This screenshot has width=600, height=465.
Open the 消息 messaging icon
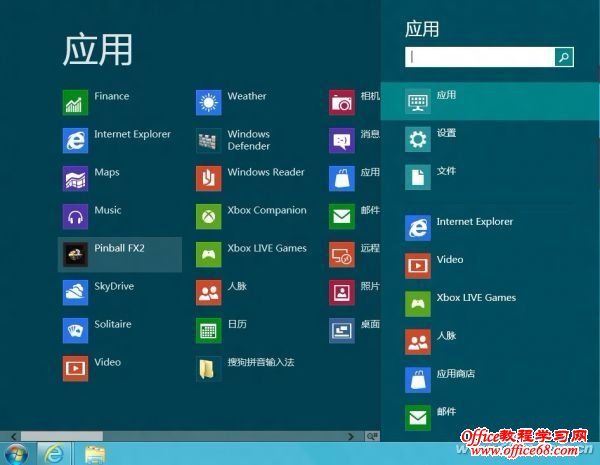click(342, 140)
